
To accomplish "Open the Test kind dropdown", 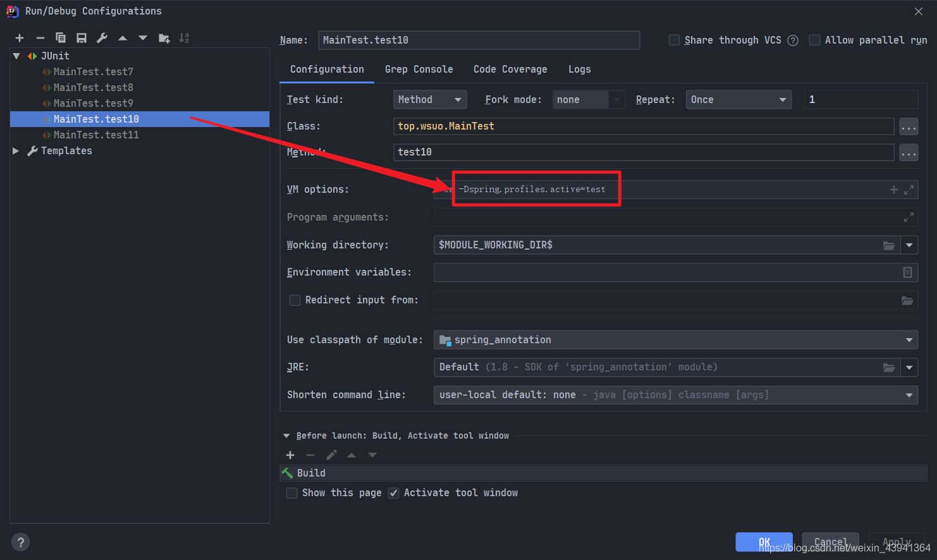I will (430, 100).
